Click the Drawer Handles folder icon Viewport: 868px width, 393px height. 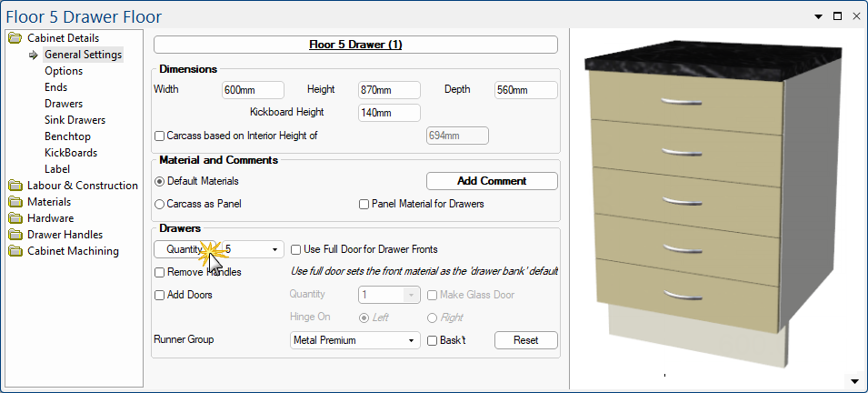[15, 235]
